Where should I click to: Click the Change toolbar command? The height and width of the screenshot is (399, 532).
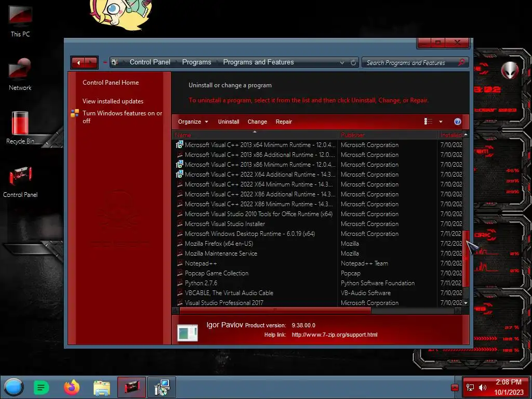[257, 122]
